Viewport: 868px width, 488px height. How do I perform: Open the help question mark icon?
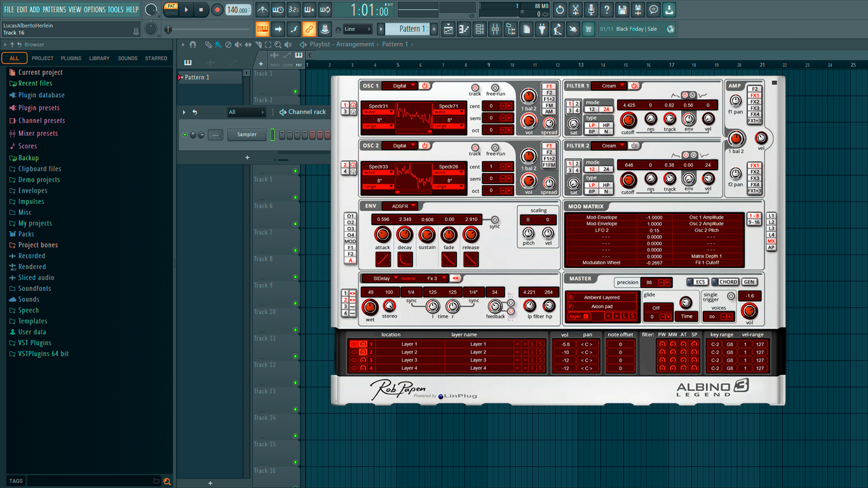606,10
